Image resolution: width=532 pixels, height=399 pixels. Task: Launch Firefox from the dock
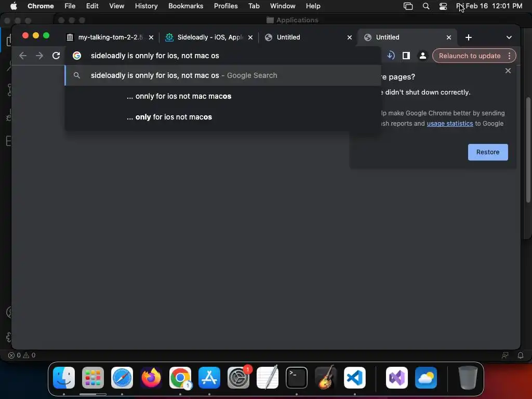click(151, 378)
